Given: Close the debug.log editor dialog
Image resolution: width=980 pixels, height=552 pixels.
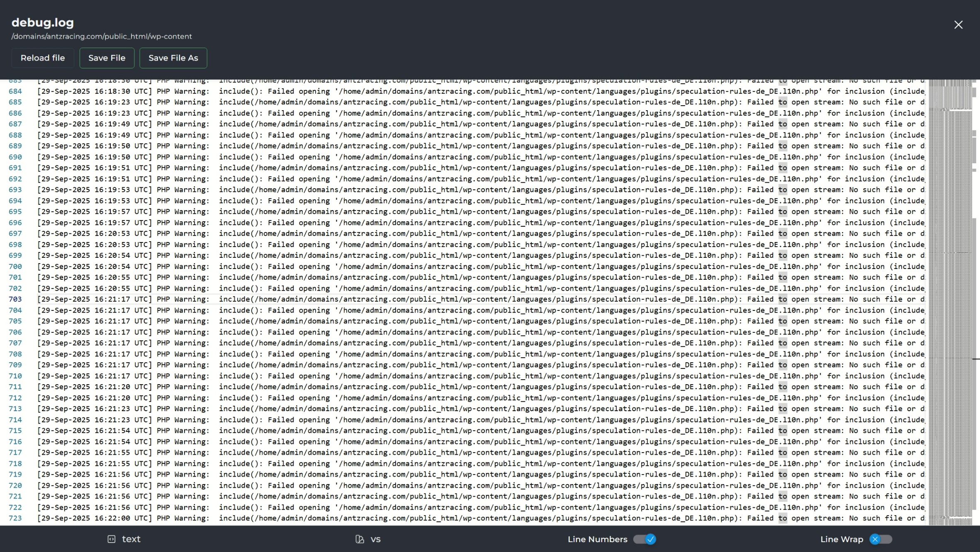Looking at the screenshot, I should pos(958,25).
